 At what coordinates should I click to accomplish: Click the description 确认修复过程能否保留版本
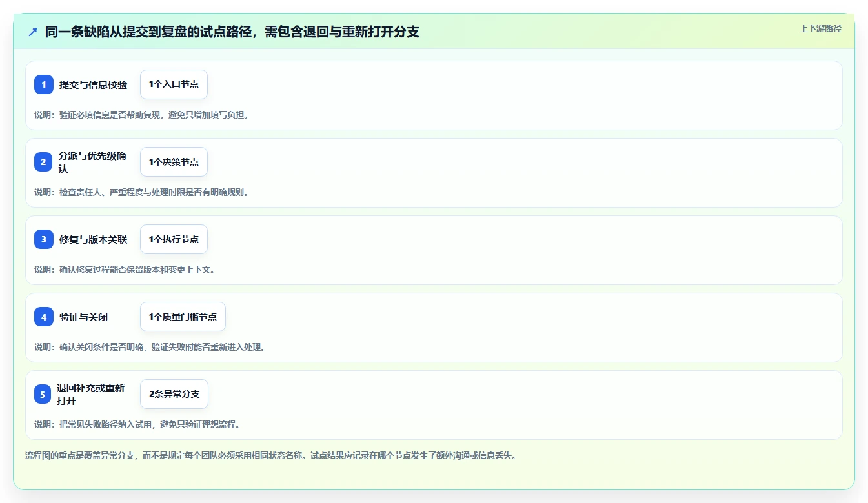point(125,270)
